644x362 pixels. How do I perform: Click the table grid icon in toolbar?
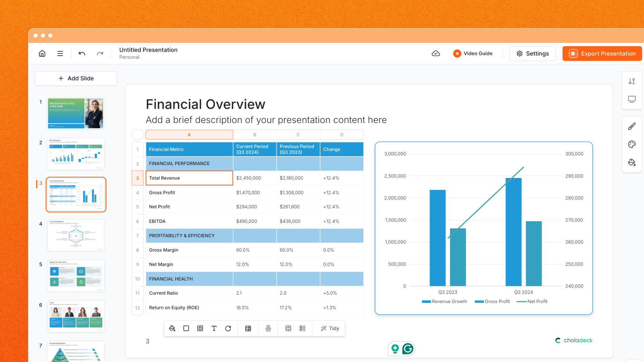[x=248, y=328]
